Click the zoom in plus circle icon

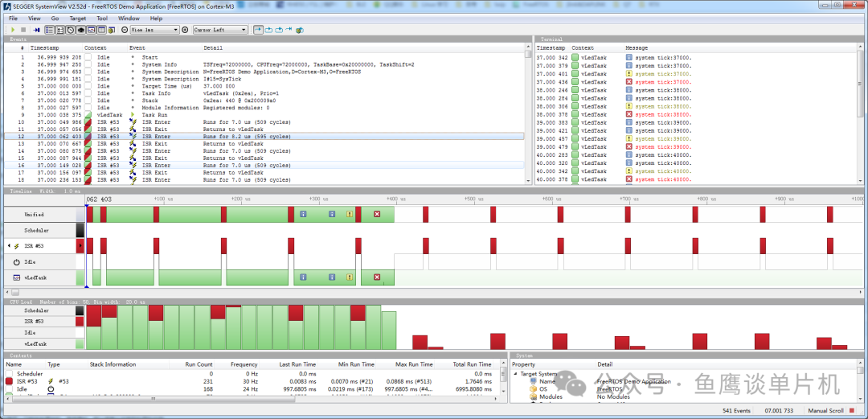click(x=185, y=30)
